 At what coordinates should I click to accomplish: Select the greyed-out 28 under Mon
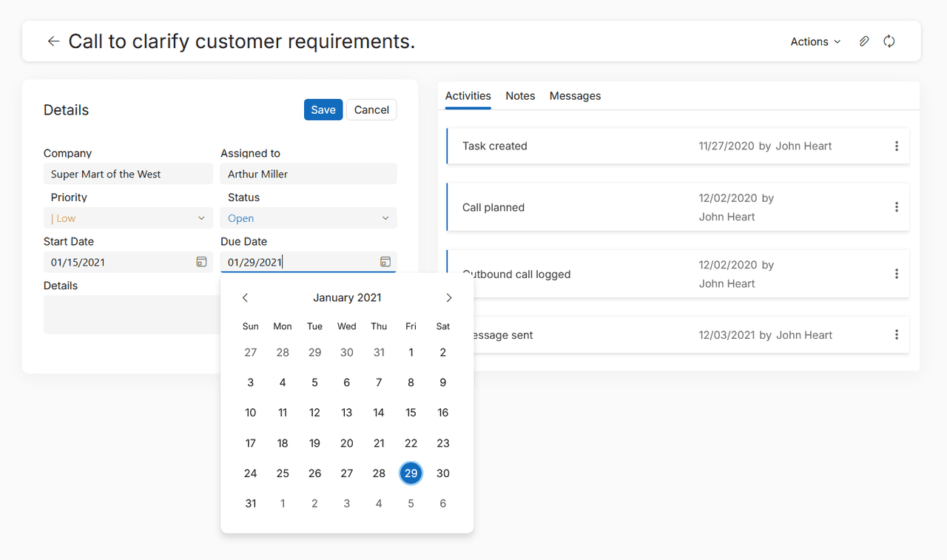(x=283, y=352)
